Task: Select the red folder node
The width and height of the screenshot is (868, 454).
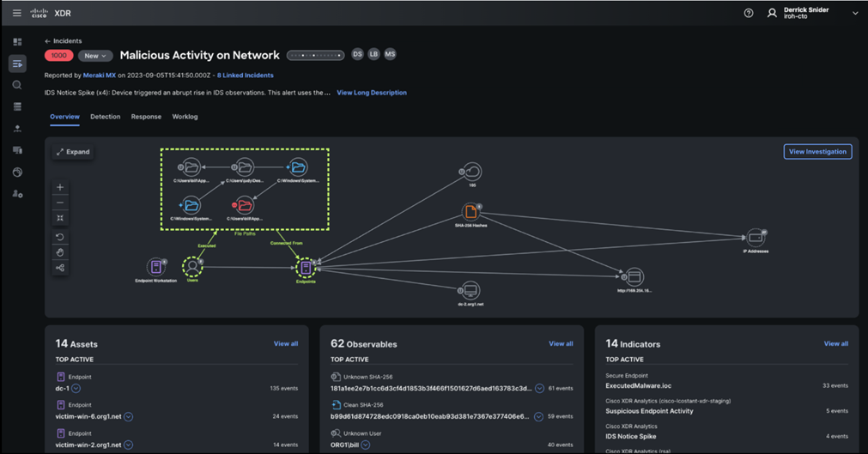Action: point(244,205)
